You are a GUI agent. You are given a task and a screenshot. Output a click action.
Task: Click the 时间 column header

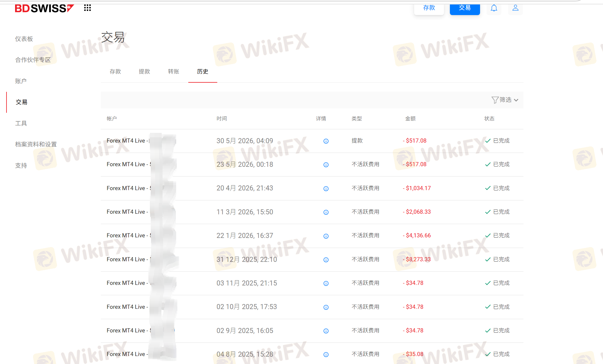coord(222,119)
